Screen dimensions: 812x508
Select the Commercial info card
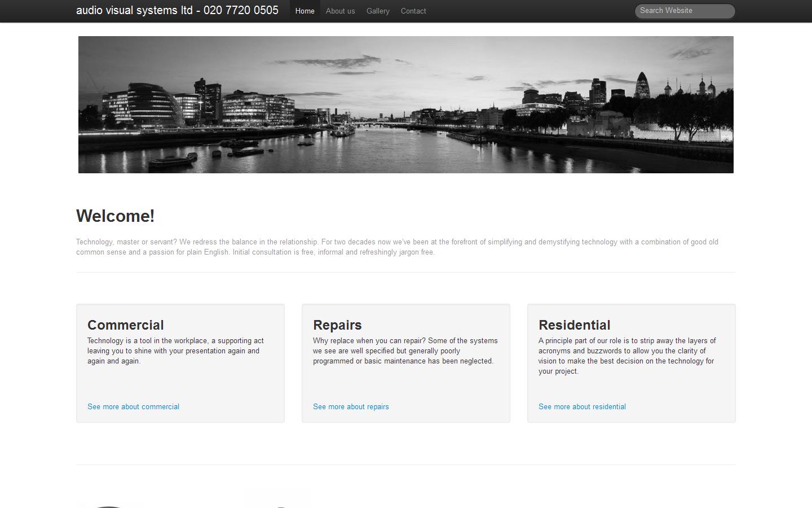point(180,363)
